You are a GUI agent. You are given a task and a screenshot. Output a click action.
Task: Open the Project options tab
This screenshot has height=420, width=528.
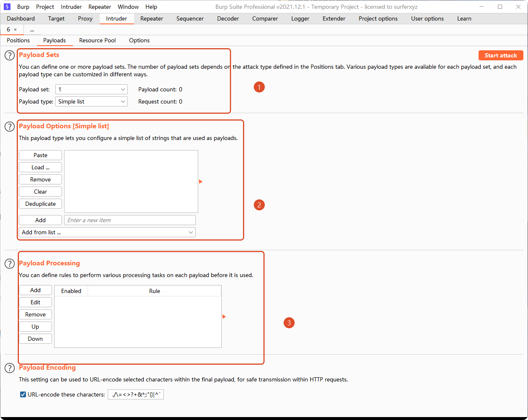click(378, 18)
